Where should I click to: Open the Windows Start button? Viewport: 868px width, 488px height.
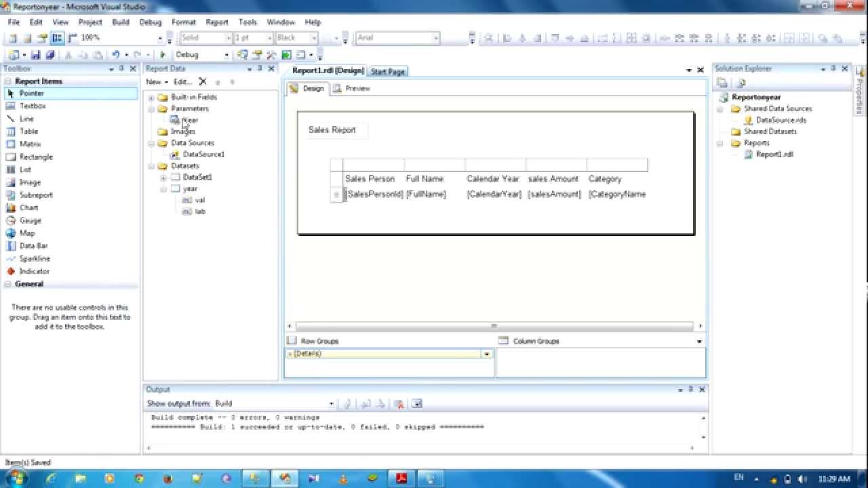[16, 478]
